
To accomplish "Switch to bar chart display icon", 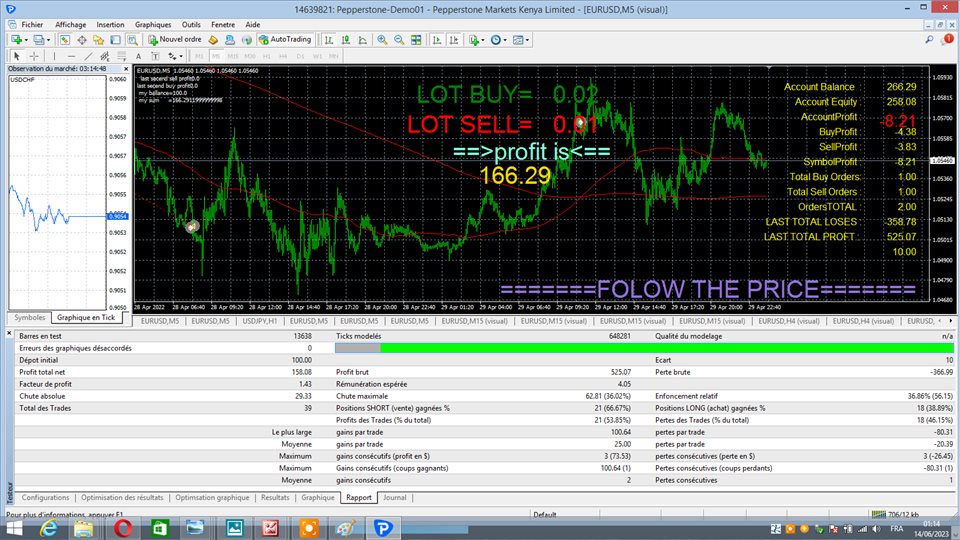I will (x=329, y=40).
